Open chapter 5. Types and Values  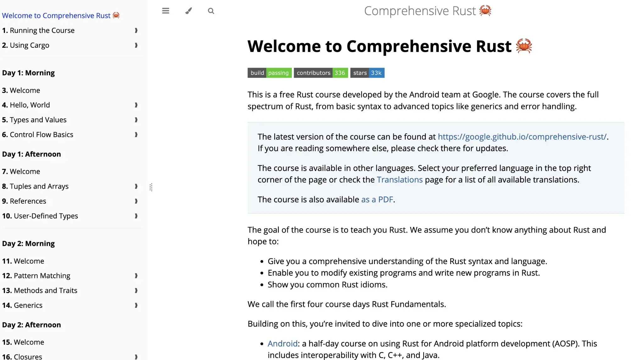[34, 120]
